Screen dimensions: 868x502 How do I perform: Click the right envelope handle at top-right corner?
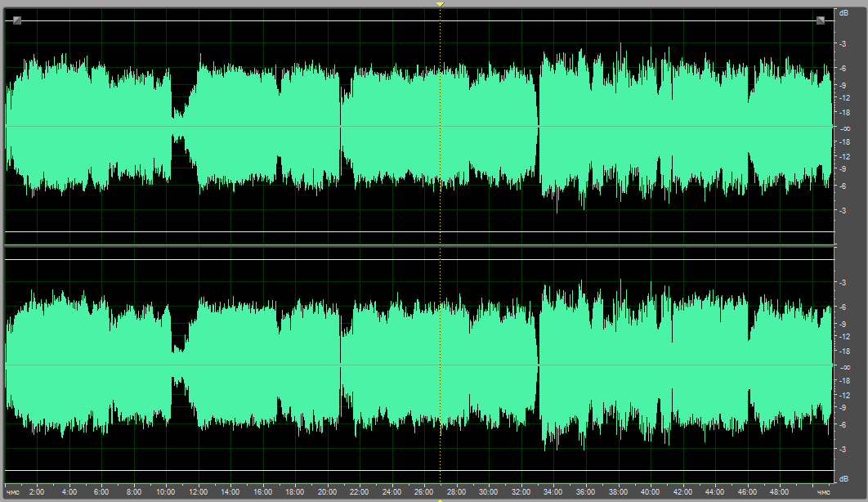pos(820,20)
